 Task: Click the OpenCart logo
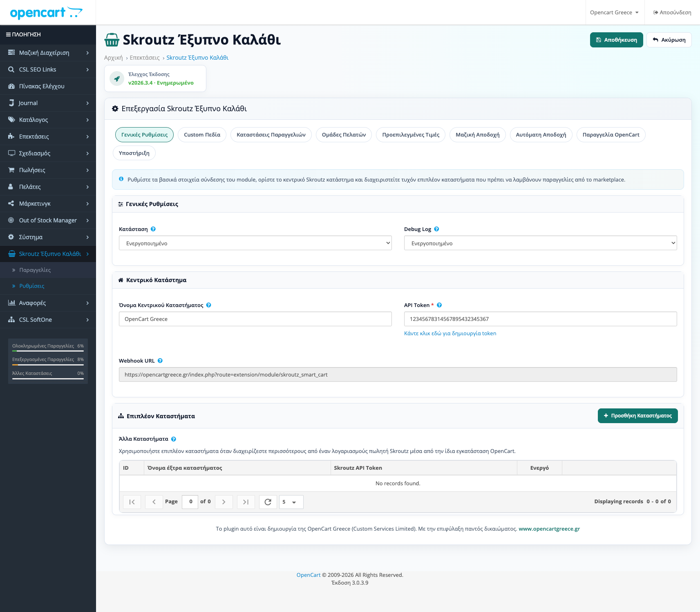(46, 13)
